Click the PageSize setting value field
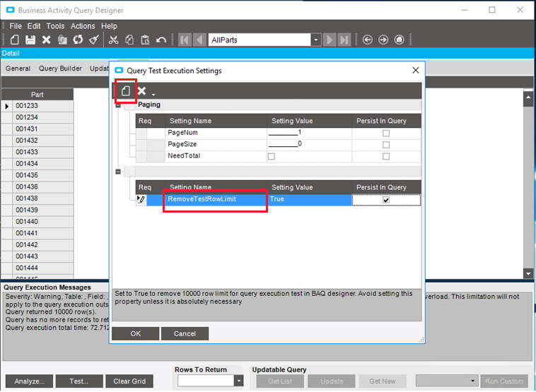 309,144
